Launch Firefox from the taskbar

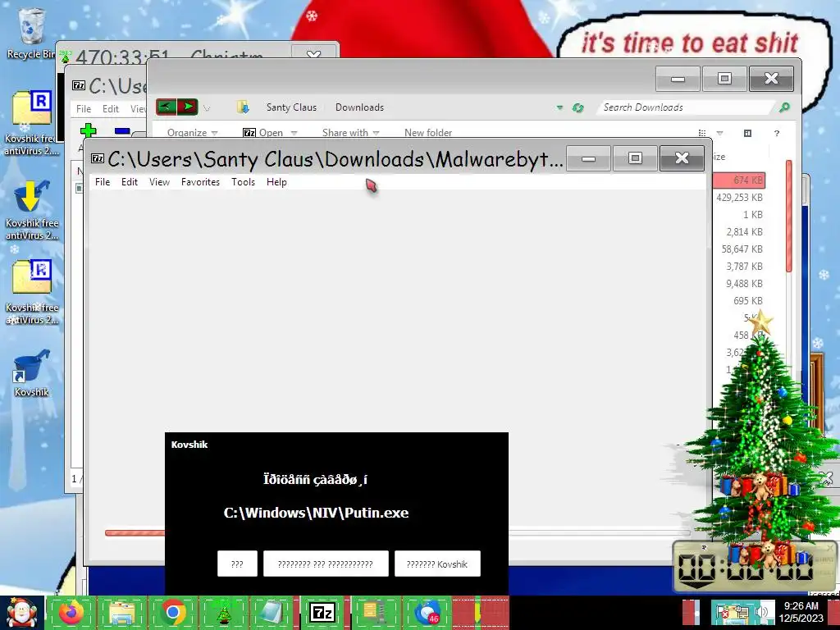(x=71, y=613)
